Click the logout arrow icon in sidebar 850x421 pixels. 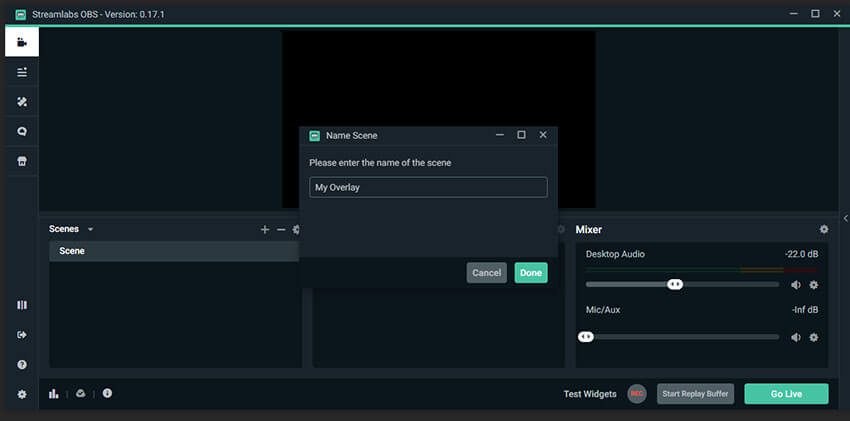[x=21, y=335]
